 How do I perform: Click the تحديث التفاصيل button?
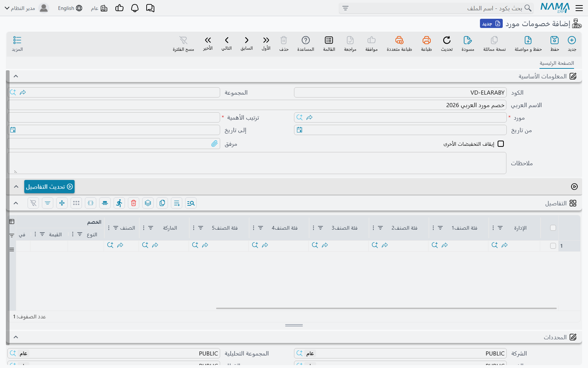pyautogui.click(x=49, y=187)
